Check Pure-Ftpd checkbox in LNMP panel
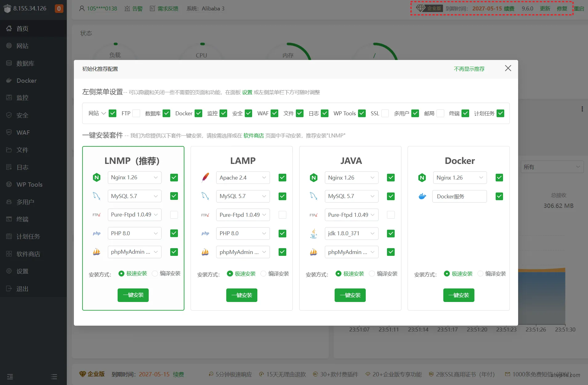 pos(174,215)
